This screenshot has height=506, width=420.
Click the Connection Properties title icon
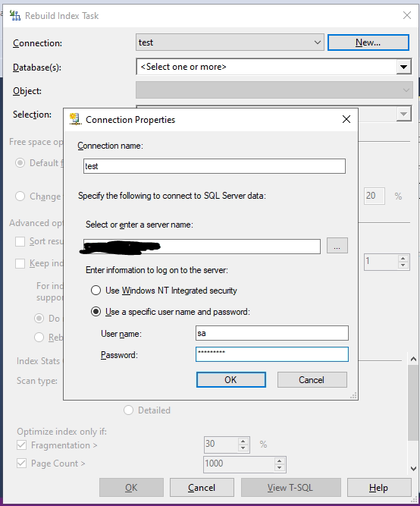pos(75,119)
